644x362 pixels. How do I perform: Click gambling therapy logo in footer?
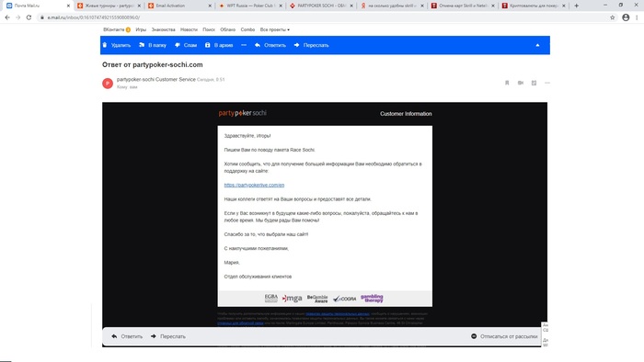[372, 298]
